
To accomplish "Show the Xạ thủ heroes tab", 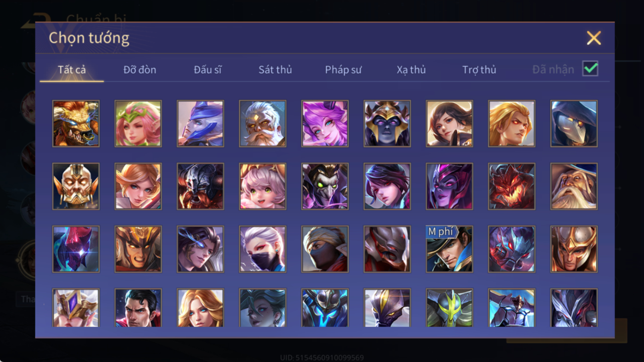I will click(x=411, y=70).
